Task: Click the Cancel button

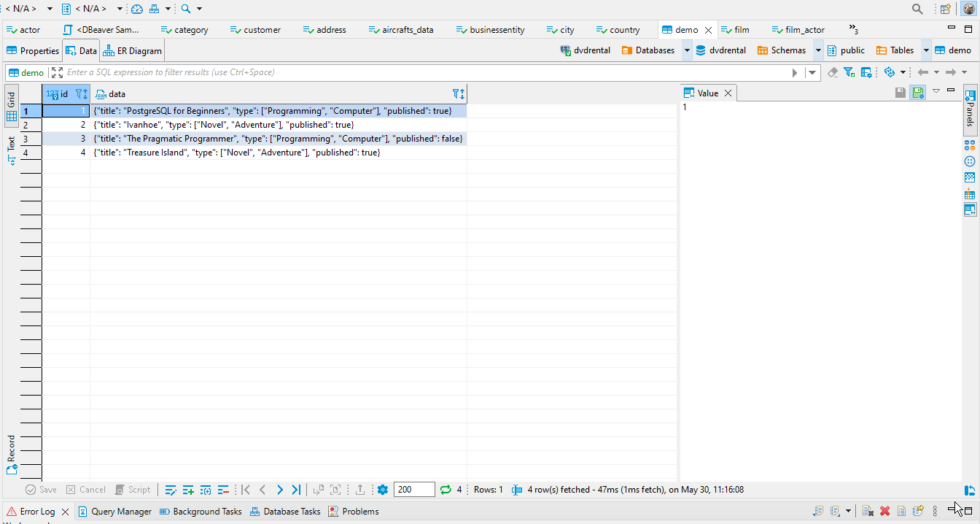Action: click(x=85, y=490)
